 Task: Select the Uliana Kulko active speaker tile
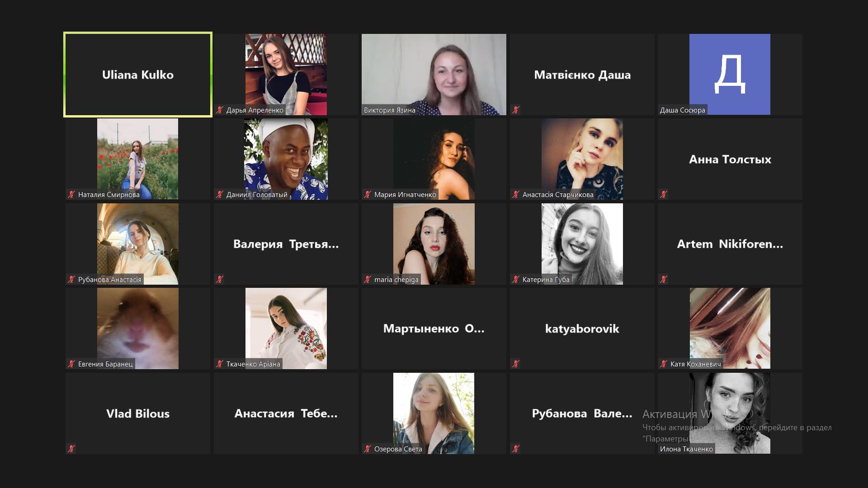138,75
